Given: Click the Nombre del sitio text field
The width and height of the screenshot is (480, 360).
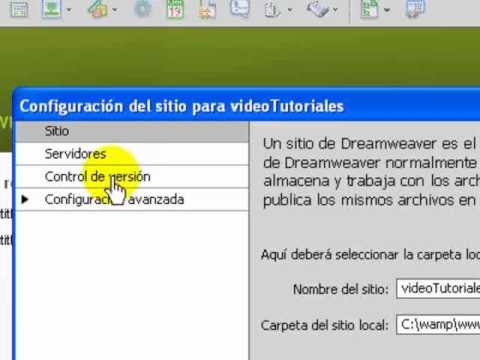Looking at the screenshot, I should point(438,288).
